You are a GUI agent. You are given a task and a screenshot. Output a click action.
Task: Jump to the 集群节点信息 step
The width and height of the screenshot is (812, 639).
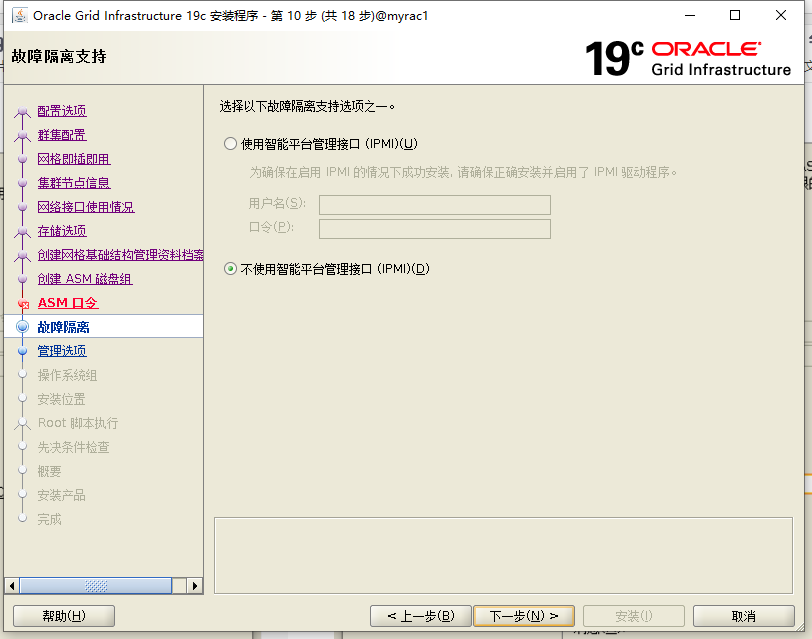(74, 183)
